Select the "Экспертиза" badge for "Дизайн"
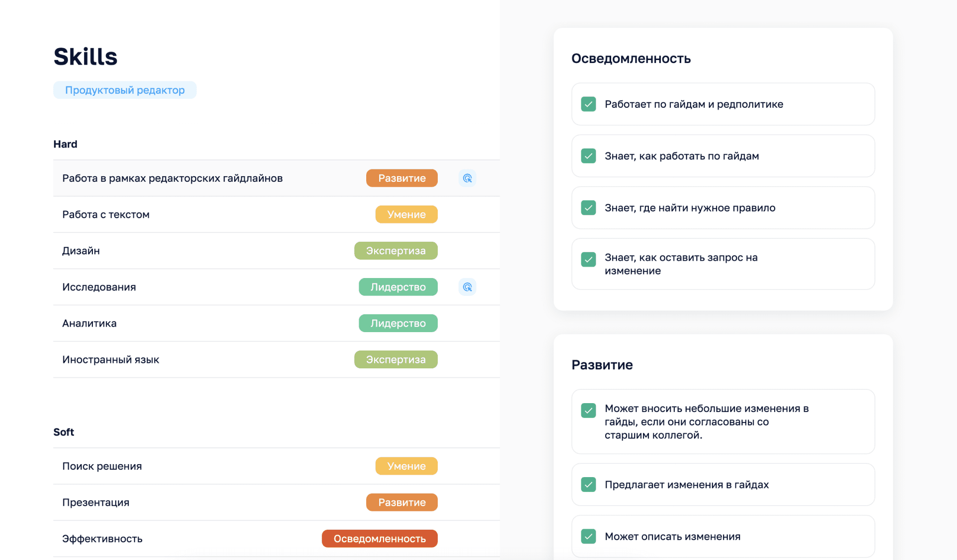957x560 pixels. (x=396, y=250)
